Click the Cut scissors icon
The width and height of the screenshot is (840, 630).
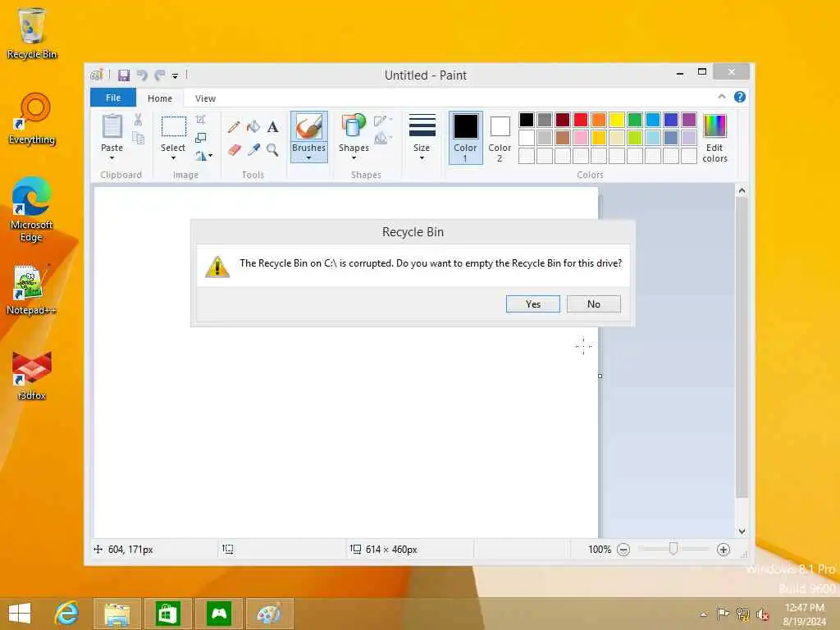tap(138, 120)
